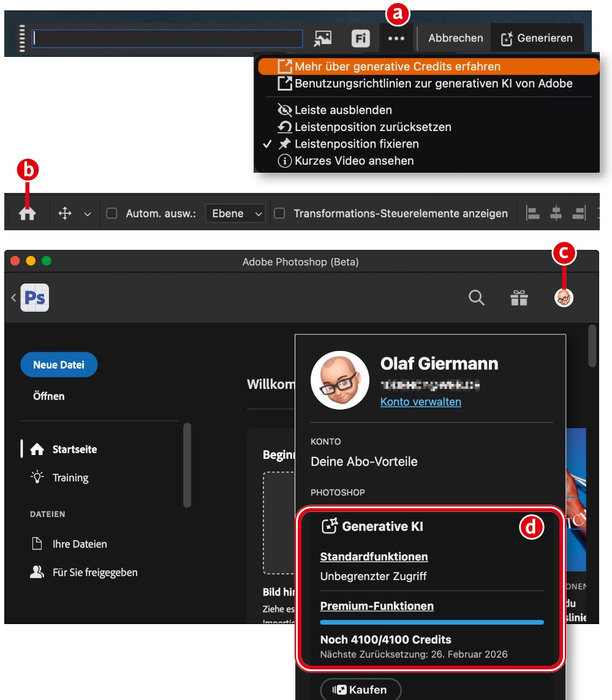Click the search magnifier icon
This screenshot has width=612, height=700.
pos(476,297)
